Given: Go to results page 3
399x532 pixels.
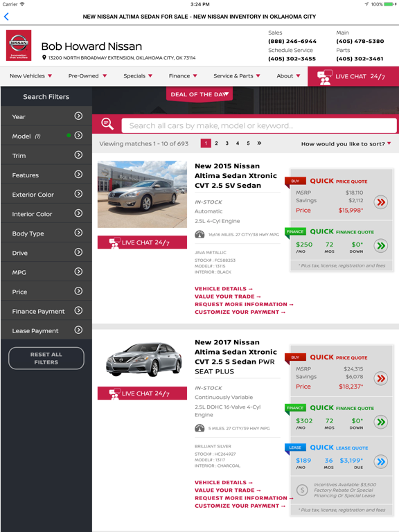Looking at the screenshot, I should (x=227, y=143).
